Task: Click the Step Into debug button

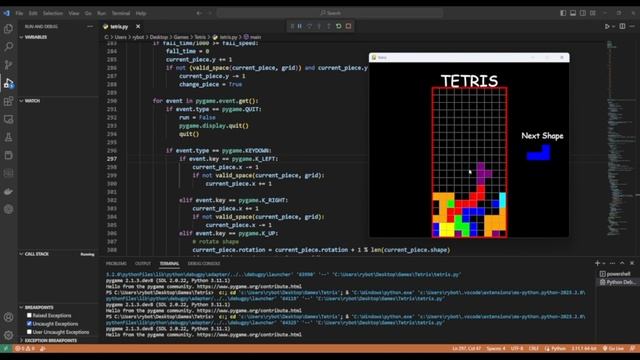Action: click(319, 26)
